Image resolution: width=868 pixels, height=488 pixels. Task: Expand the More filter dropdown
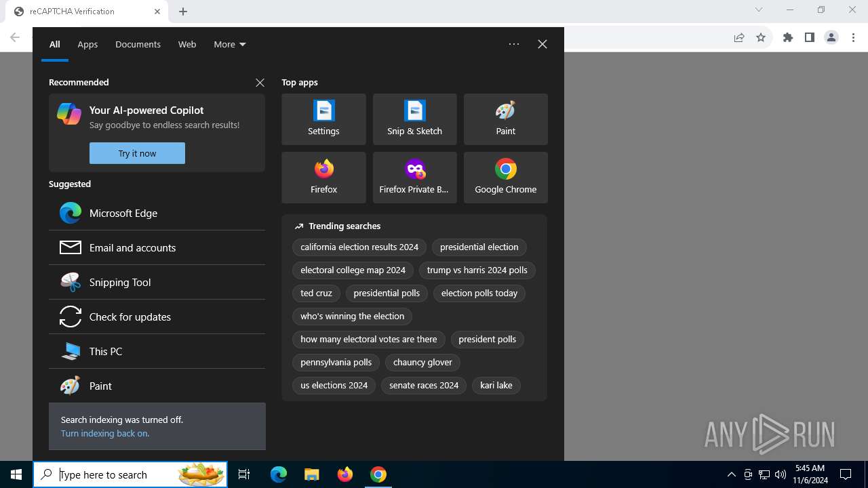click(230, 44)
